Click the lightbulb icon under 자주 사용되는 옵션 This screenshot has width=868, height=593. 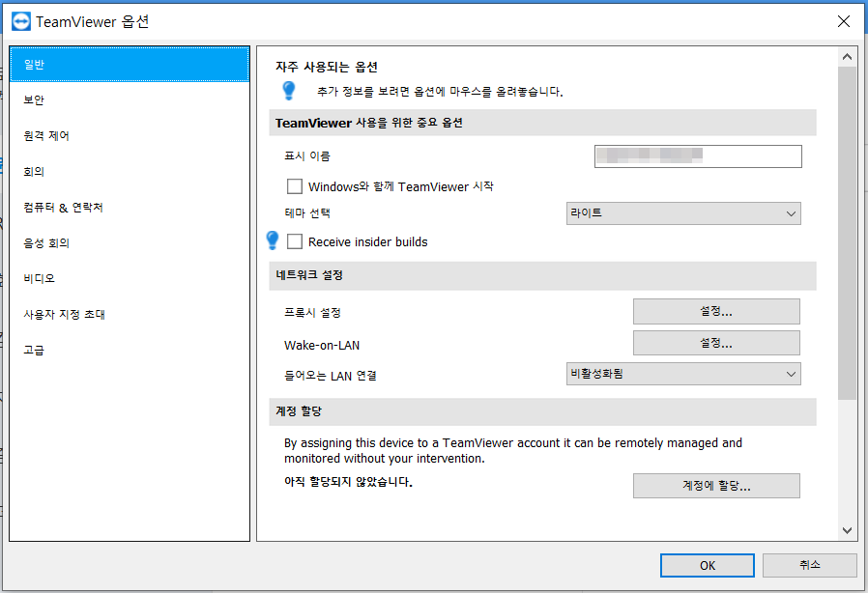(289, 91)
